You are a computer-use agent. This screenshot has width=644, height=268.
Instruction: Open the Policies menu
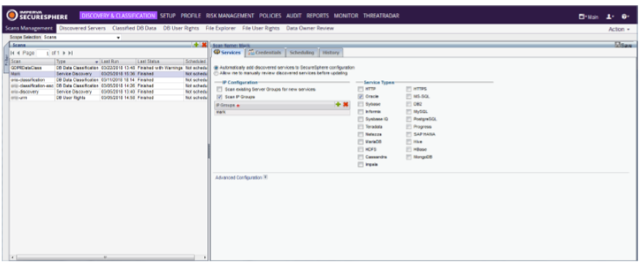tap(270, 15)
